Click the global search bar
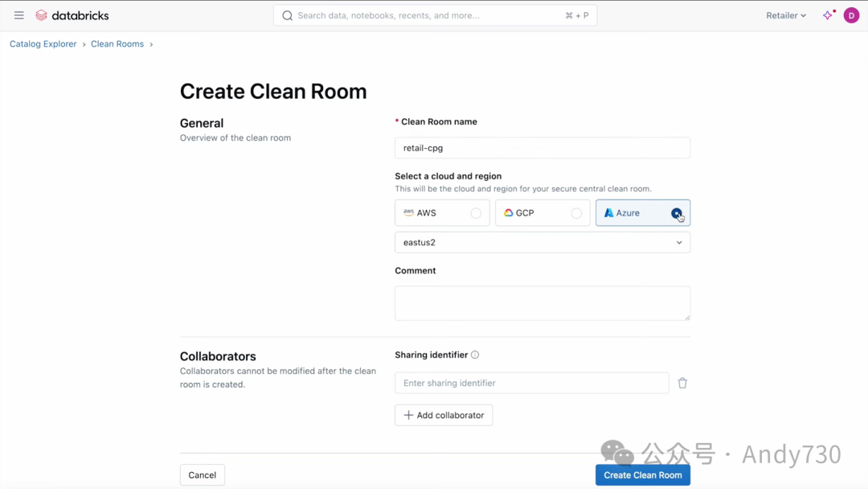Screen dimensions: 868x489 click(x=435, y=15)
